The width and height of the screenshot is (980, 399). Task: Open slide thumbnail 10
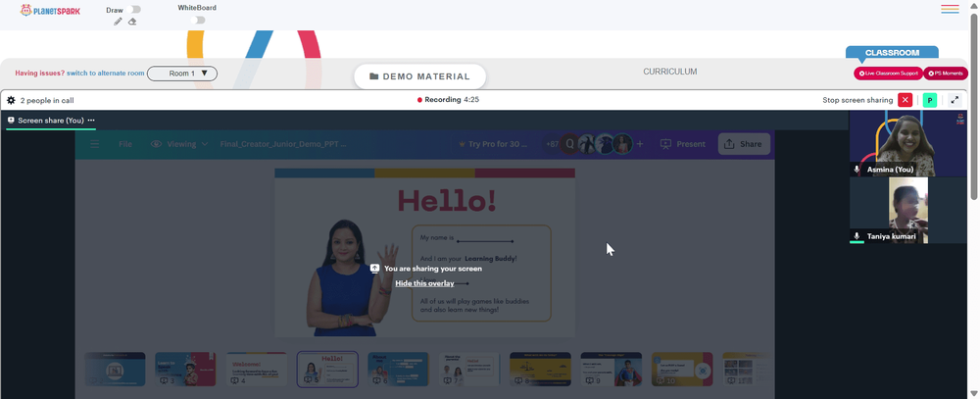point(682,369)
